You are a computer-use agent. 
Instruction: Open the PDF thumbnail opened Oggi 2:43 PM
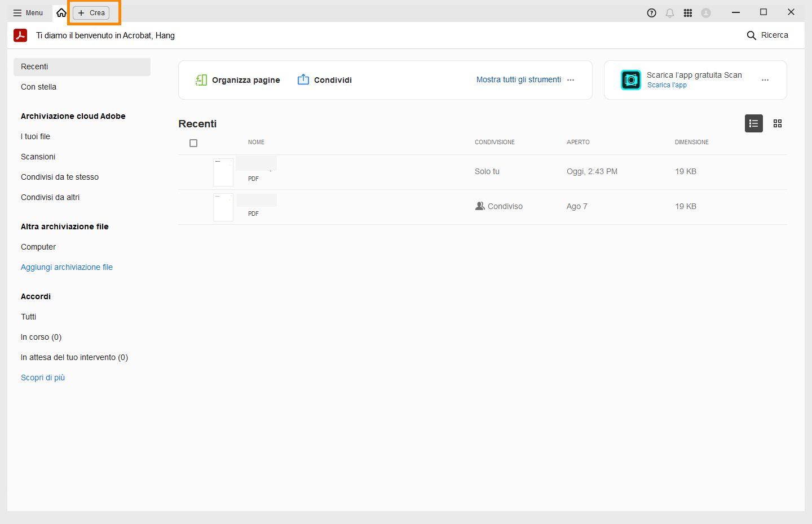(x=223, y=172)
